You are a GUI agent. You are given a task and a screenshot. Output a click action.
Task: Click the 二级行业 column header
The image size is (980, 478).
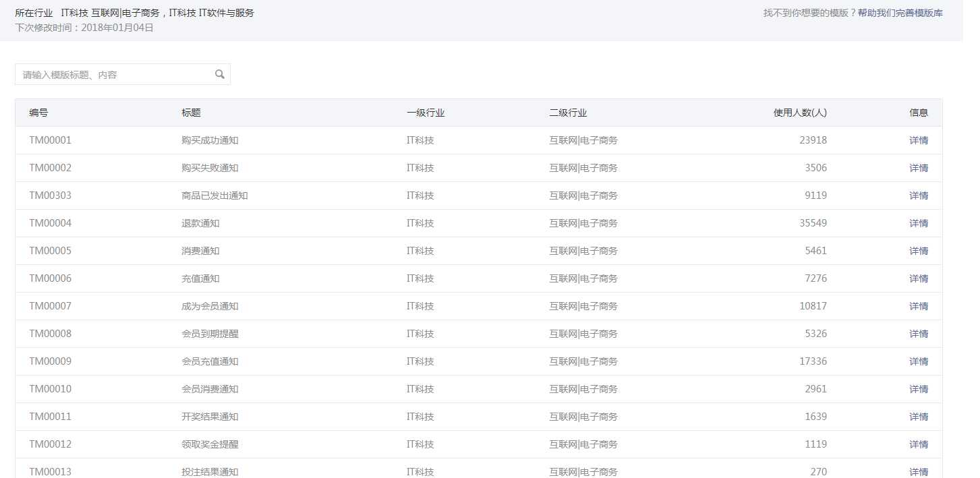click(x=568, y=113)
